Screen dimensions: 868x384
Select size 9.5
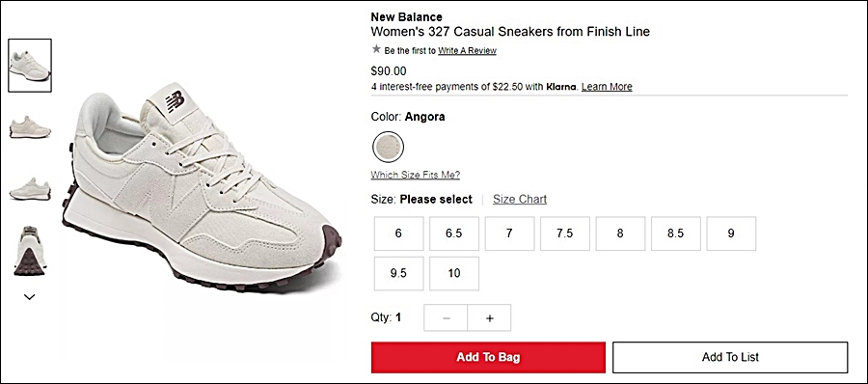click(398, 273)
